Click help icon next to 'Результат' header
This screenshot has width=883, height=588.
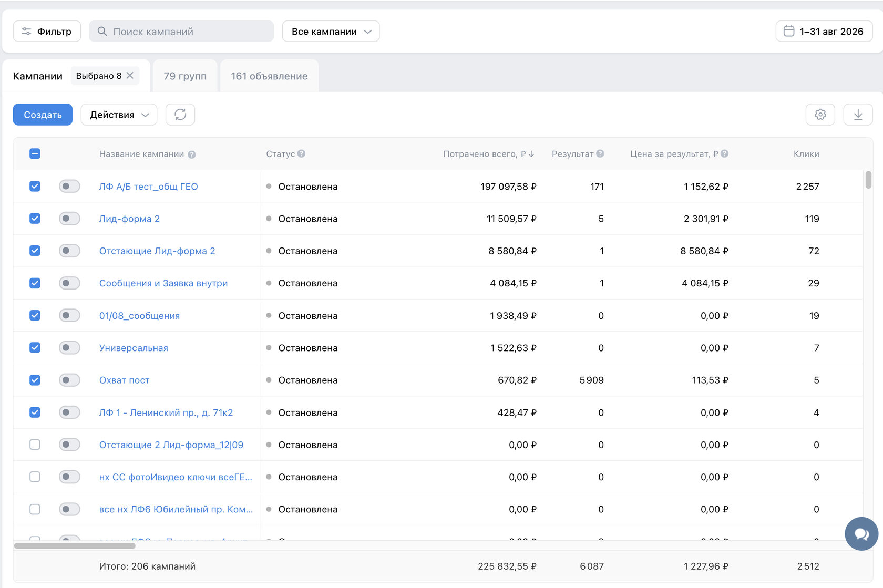600,154
